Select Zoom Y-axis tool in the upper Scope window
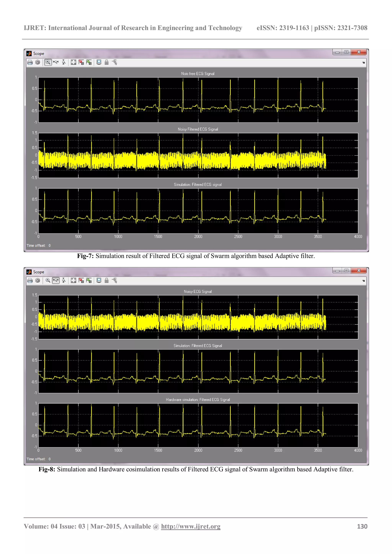Screen dimensions: 392x554 (x=64, y=62)
